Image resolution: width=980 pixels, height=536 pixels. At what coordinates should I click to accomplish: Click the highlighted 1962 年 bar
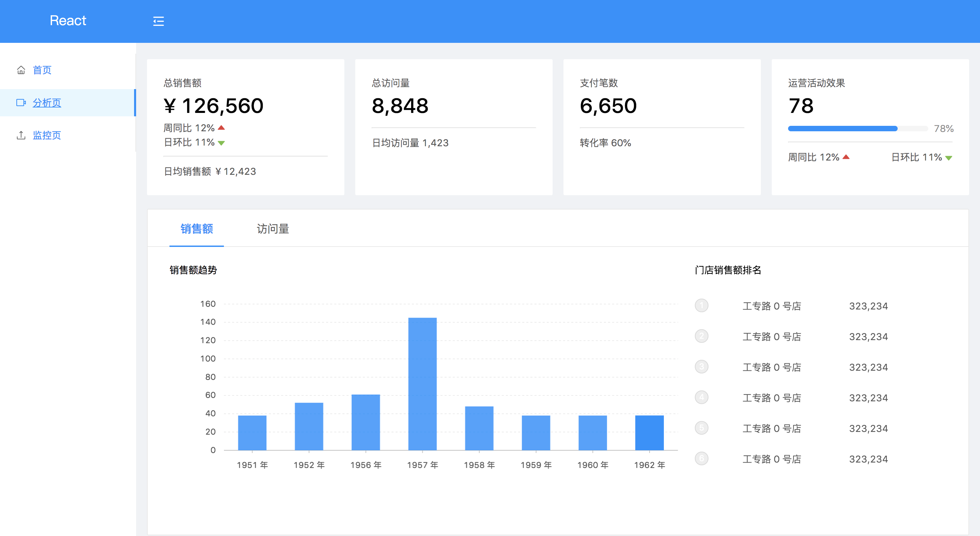[x=649, y=433]
